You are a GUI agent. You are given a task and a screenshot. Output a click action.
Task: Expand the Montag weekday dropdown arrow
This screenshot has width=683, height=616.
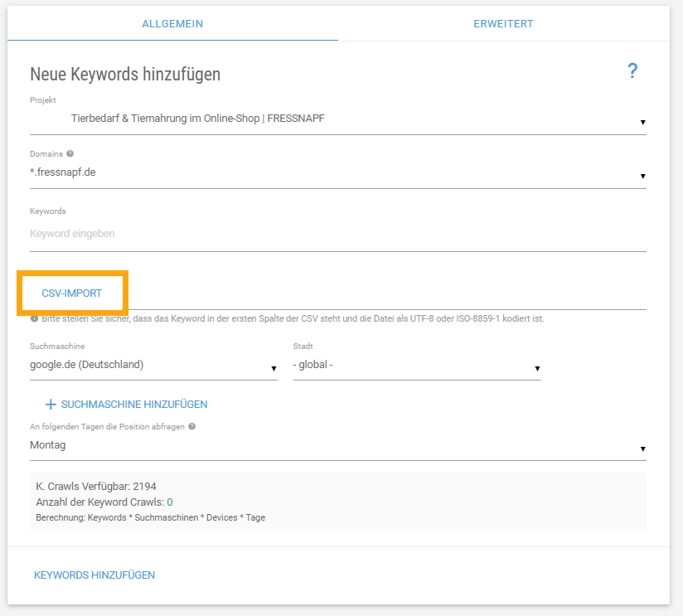point(642,449)
